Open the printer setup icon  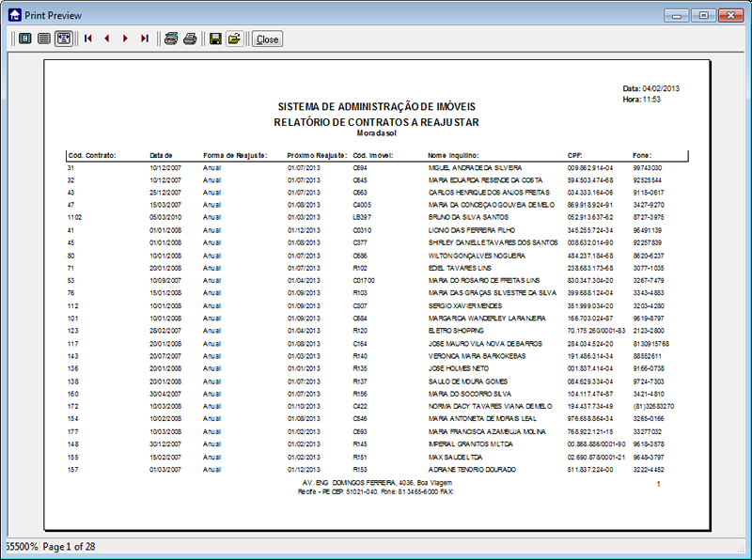pos(170,39)
